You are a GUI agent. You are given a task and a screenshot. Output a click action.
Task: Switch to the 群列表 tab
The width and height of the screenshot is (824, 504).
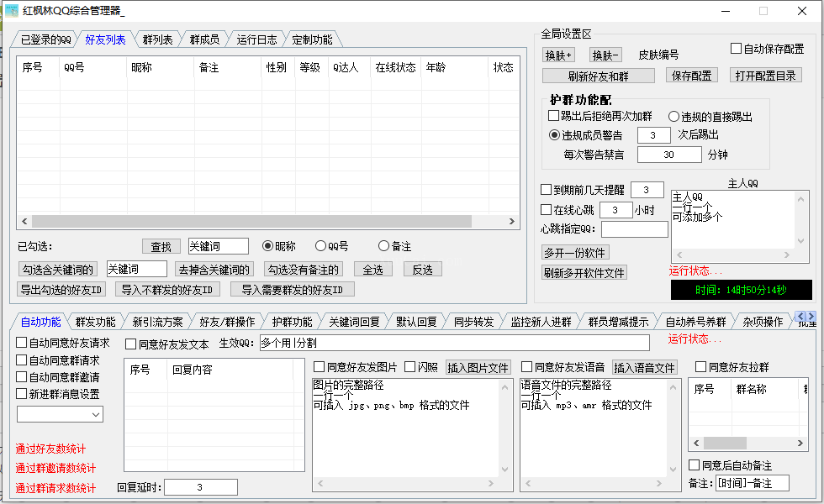click(x=157, y=39)
